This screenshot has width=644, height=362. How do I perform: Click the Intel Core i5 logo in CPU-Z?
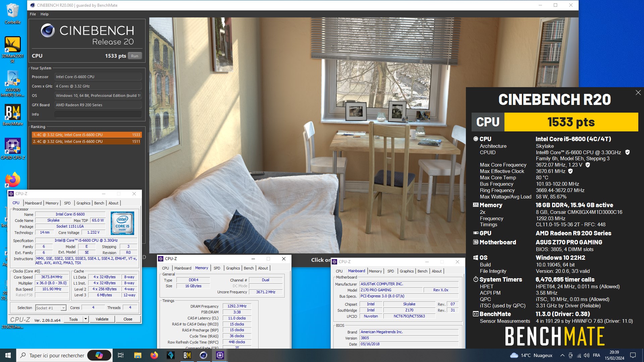[122, 223]
